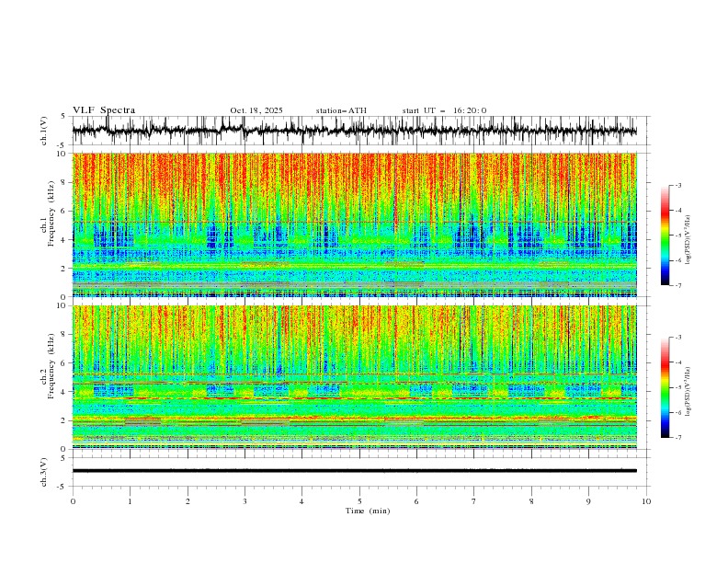Click the "-5" tick on ch.1(V) axis
728x563 pixels.
(63, 145)
